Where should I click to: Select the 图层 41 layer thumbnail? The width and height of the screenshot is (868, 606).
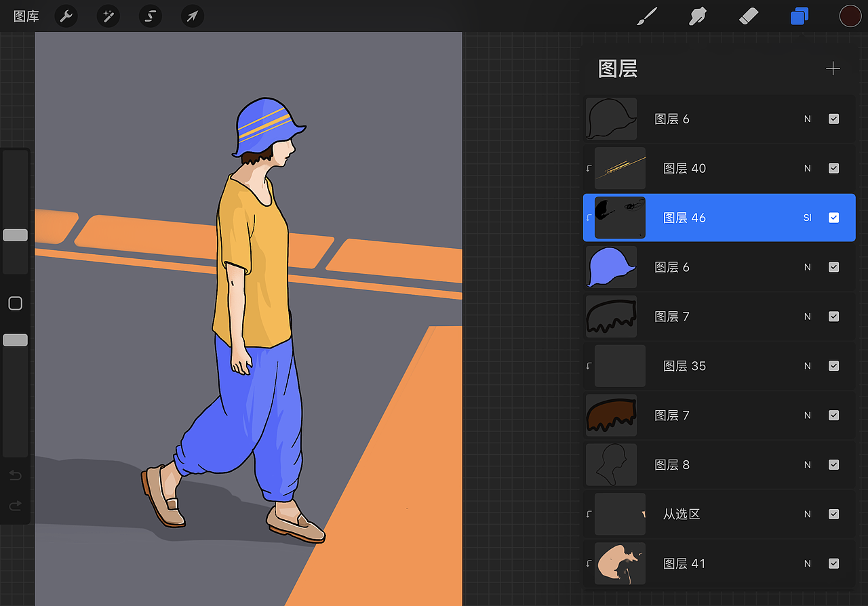[619, 563]
